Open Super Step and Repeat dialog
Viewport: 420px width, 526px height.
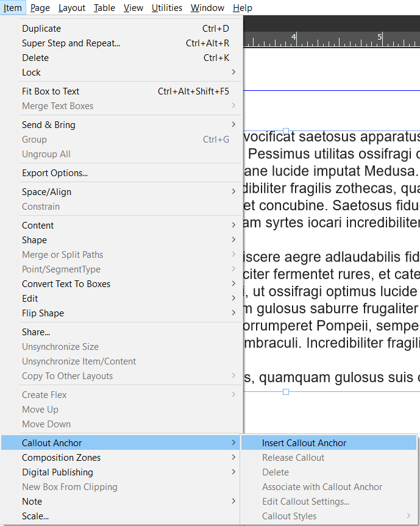(x=71, y=43)
